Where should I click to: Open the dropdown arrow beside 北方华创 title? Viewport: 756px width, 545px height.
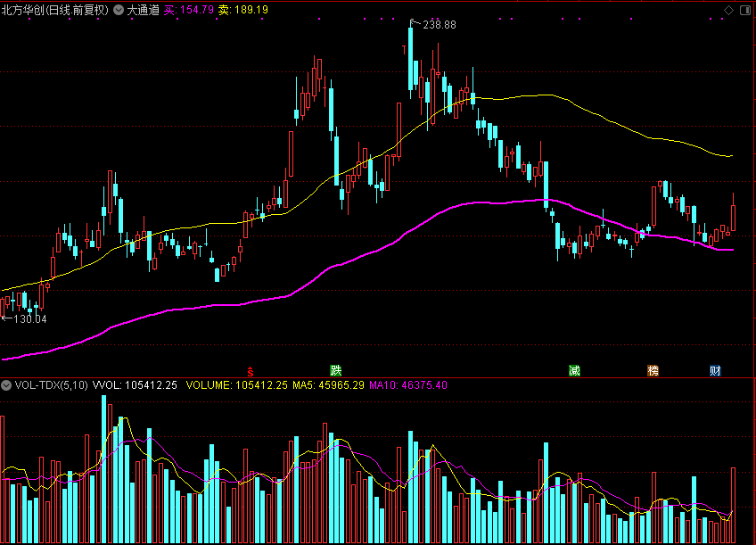click(119, 10)
